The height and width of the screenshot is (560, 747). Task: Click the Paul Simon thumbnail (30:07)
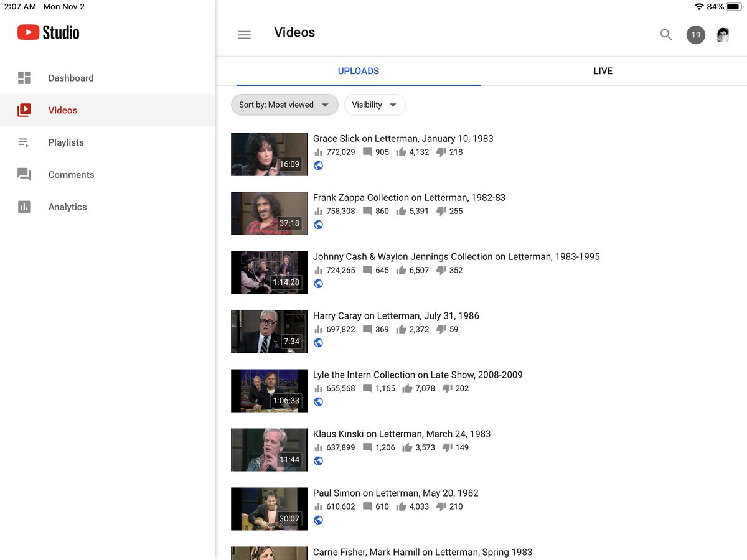pyautogui.click(x=269, y=509)
